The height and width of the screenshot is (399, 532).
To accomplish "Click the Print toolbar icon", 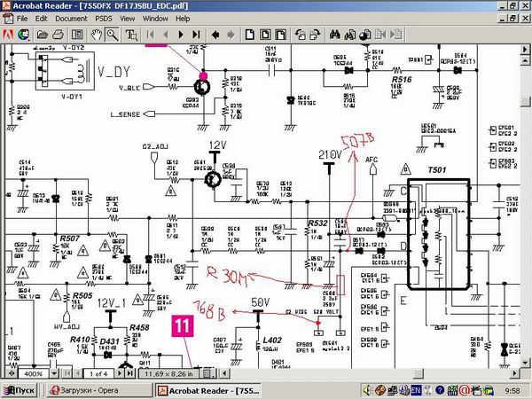I will (58, 35).
